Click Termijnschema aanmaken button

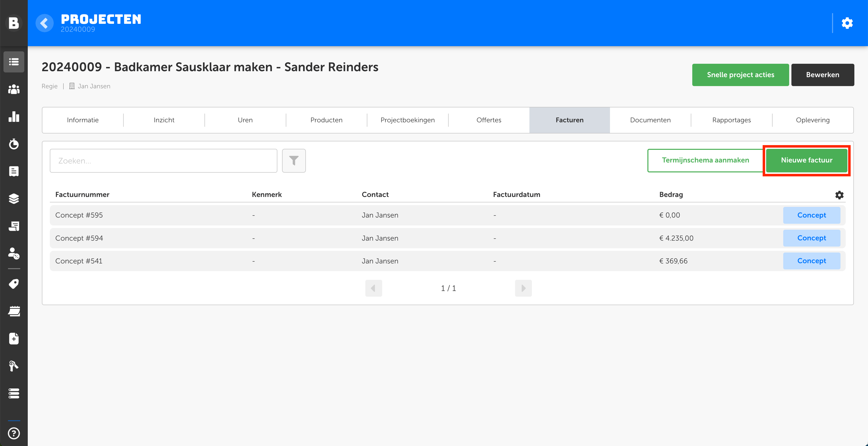pos(705,160)
